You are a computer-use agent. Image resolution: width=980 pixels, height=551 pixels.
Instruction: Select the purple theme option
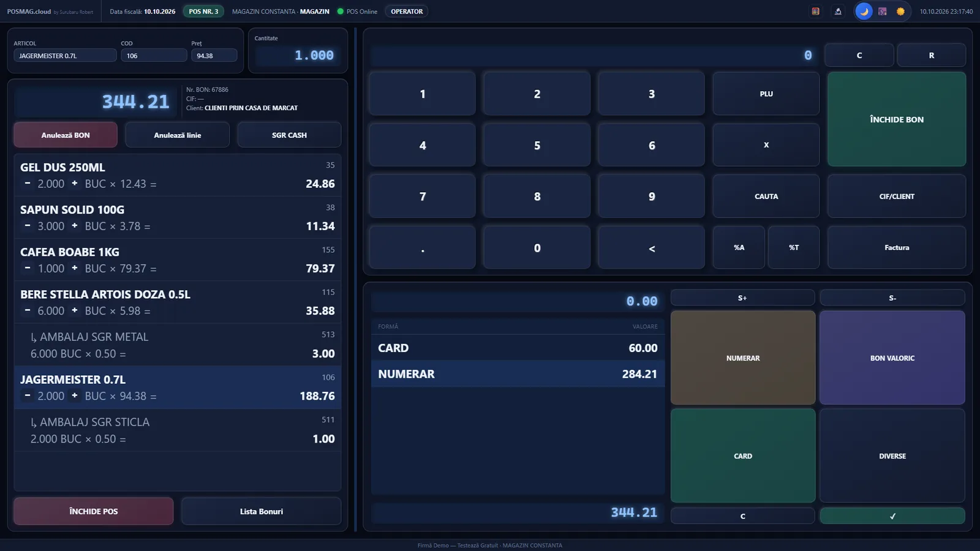coord(883,12)
